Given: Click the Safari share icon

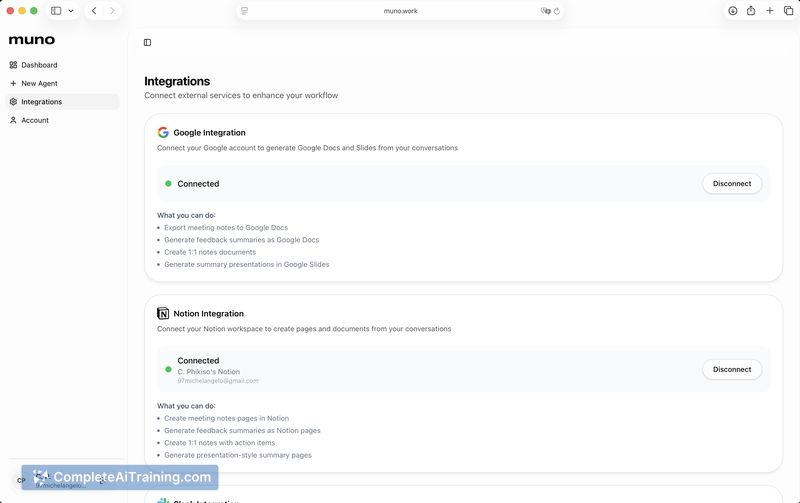Looking at the screenshot, I should [751, 11].
